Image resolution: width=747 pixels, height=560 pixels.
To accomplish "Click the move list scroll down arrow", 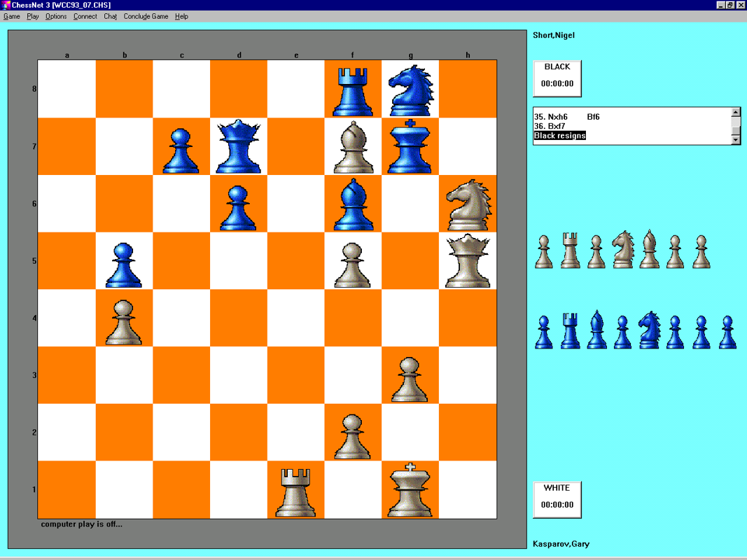I will tap(736, 139).
